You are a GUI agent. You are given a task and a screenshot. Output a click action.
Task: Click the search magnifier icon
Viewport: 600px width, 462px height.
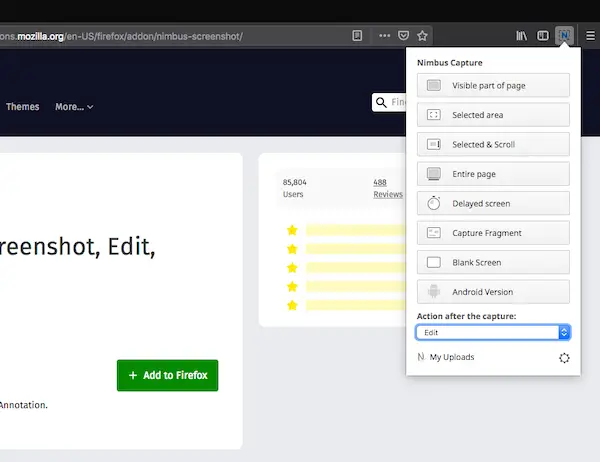381,102
